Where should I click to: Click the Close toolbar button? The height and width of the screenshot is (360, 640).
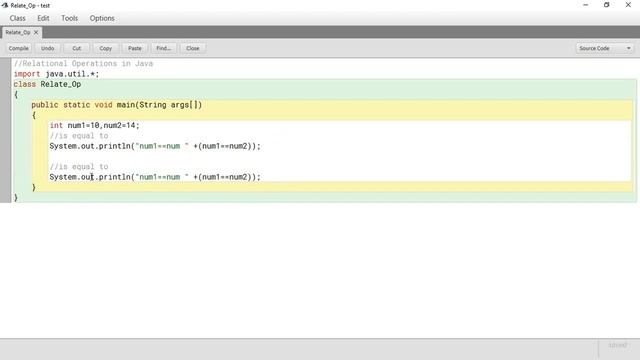[193, 48]
